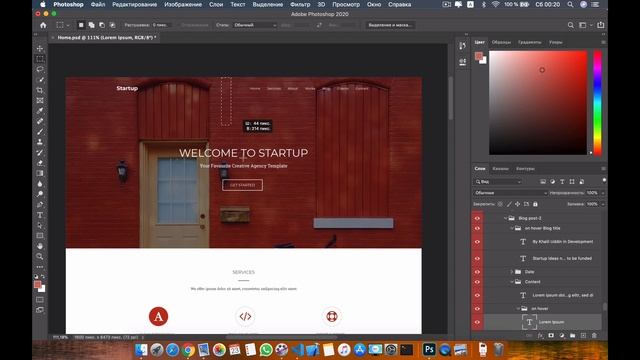Select the Magic Wand quick selection tool
Screen dimensions: 640x360
click(x=40, y=80)
